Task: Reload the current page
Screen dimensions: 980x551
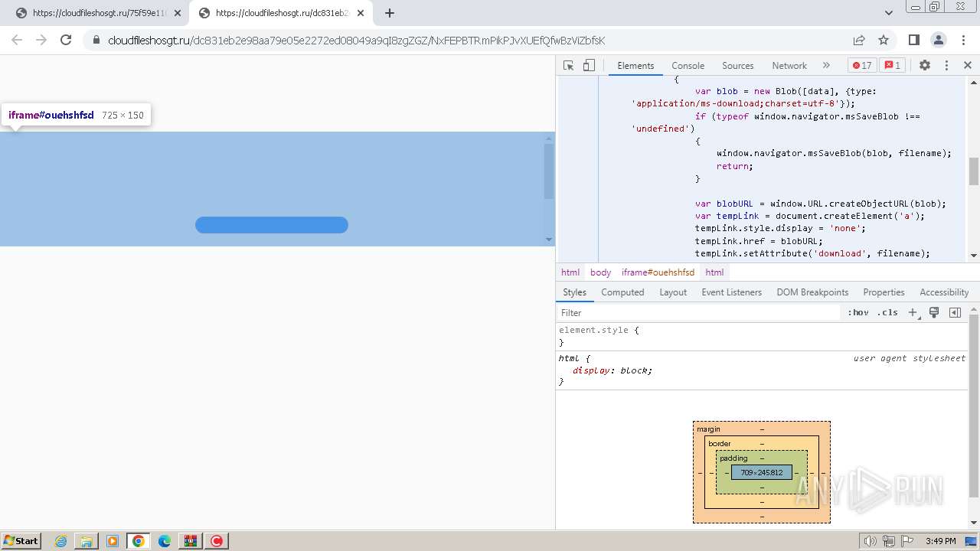Action: click(66, 41)
